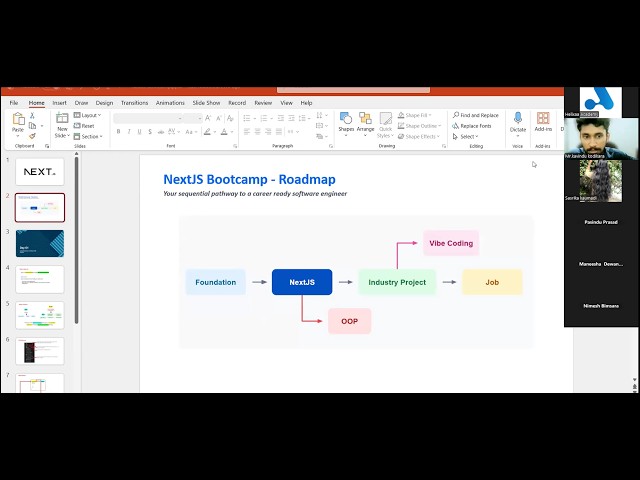Switch to the Slide Show tab
The width and height of the screenshot is (640, 480).
[x=206, y=103]
